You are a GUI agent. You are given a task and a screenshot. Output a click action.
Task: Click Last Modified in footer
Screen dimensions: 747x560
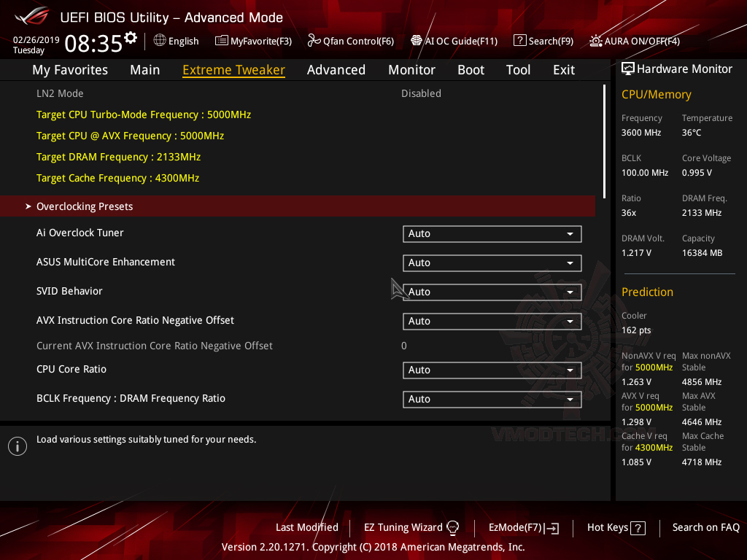tap(307, 527)
